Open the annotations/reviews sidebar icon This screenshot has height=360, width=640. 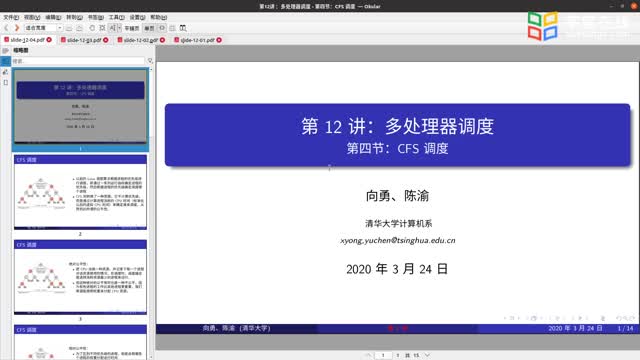(x=5, y=72)
